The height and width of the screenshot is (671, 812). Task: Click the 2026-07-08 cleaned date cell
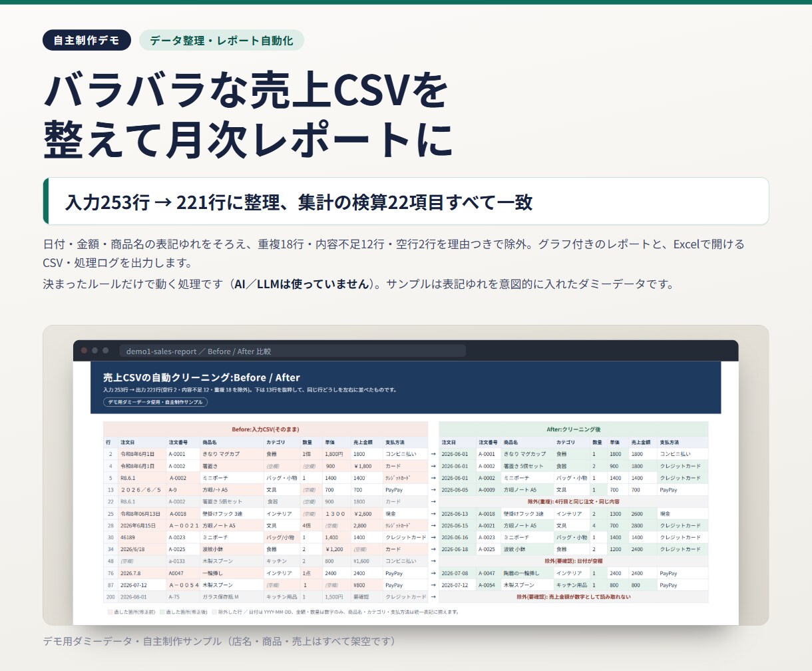click(x=457, y=573)
